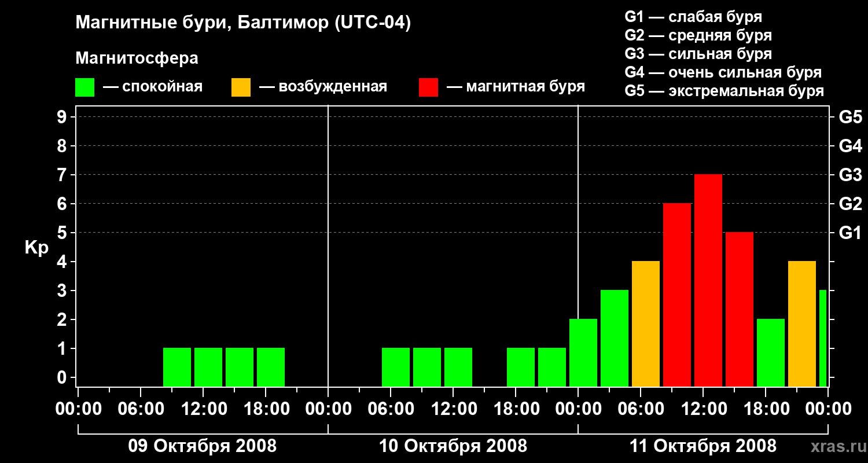
Task: Click the 'G2' label on the right axis
Action: tap(850, 204)
